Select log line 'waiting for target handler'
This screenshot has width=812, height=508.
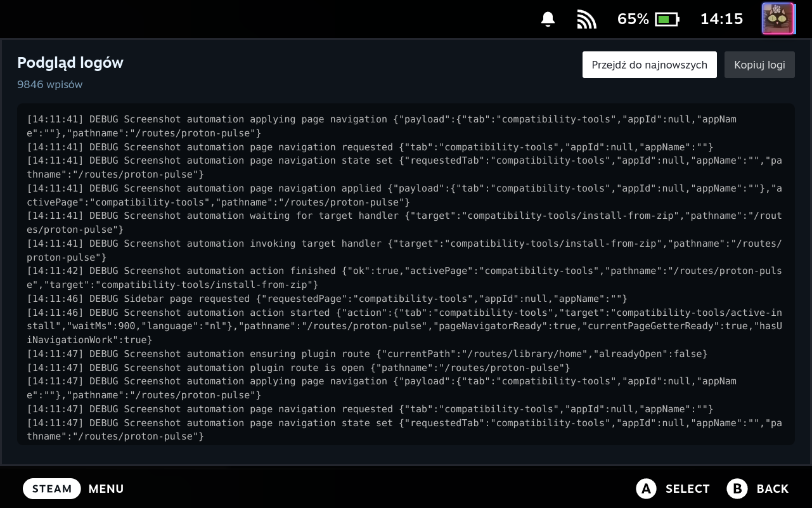[404, 223]
